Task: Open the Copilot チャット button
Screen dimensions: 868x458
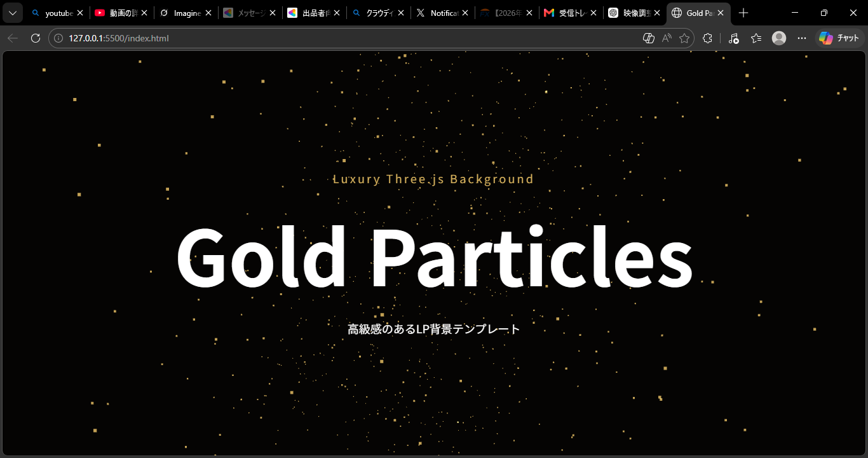Action: coord(839,38)
